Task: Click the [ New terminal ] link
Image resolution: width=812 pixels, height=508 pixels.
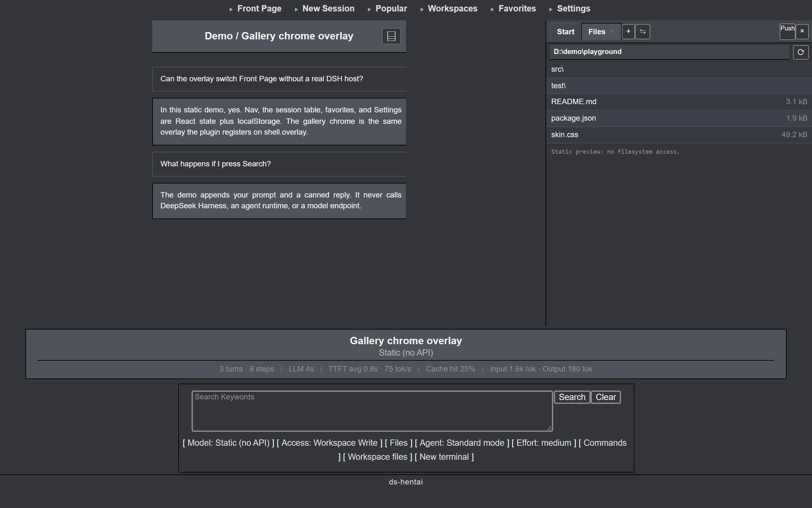Action: (444, 457)
